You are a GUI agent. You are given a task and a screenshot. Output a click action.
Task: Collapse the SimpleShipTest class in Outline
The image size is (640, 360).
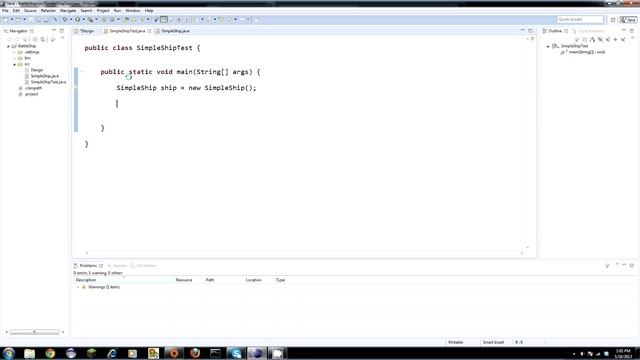coord(548,47)
